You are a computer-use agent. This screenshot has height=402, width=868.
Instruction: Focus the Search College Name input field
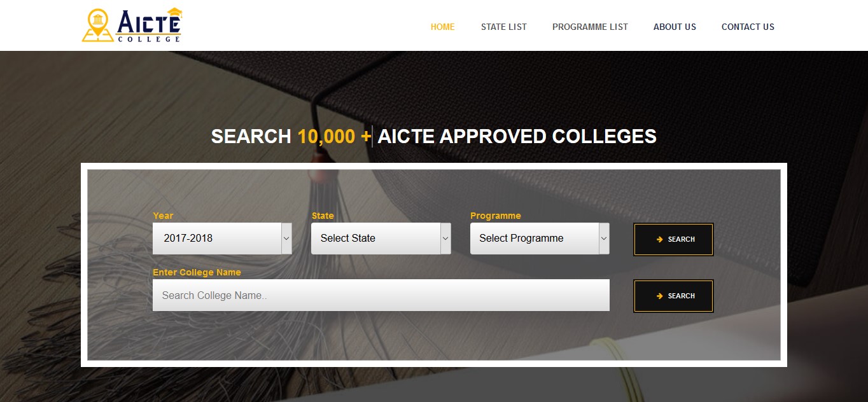(x=381, y=295)
